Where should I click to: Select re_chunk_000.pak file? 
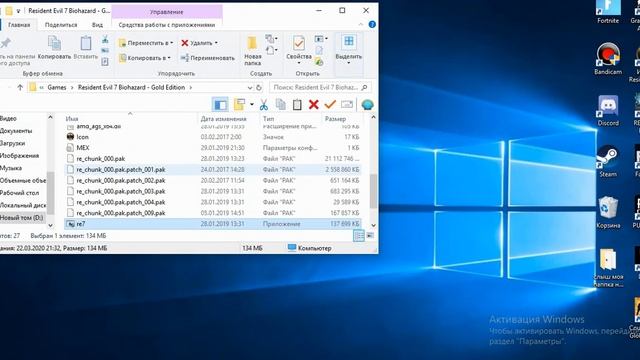213,159
